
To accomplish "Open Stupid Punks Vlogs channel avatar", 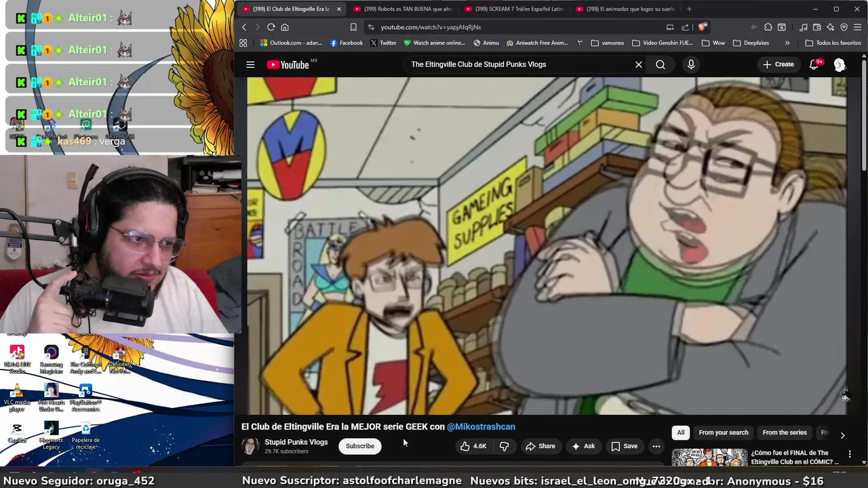I will (x=250, y=446).
